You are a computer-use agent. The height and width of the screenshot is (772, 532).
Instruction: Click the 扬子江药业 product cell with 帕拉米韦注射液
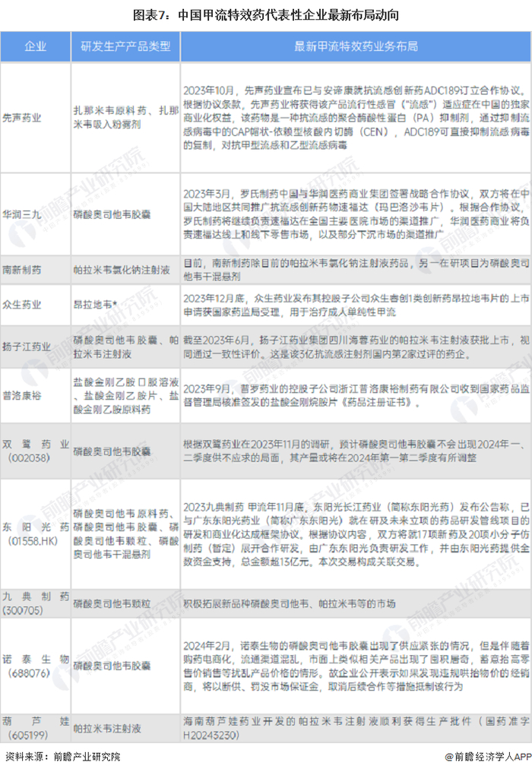125,346
